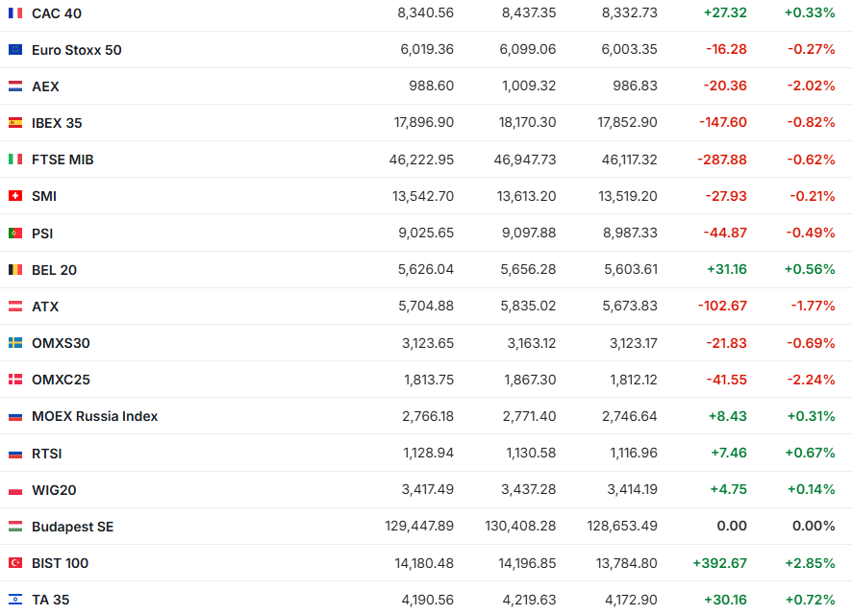
Task: Select the OMXC25 index name
Action: pyautogui.click(x=61, y=380)
